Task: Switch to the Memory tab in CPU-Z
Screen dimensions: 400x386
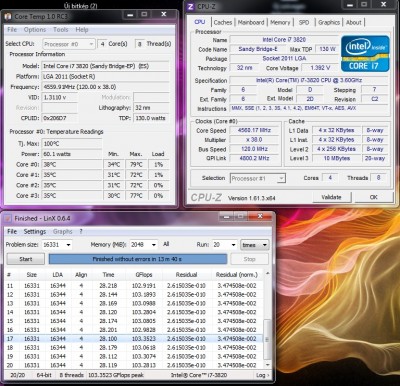Action: tap(280, 22)
